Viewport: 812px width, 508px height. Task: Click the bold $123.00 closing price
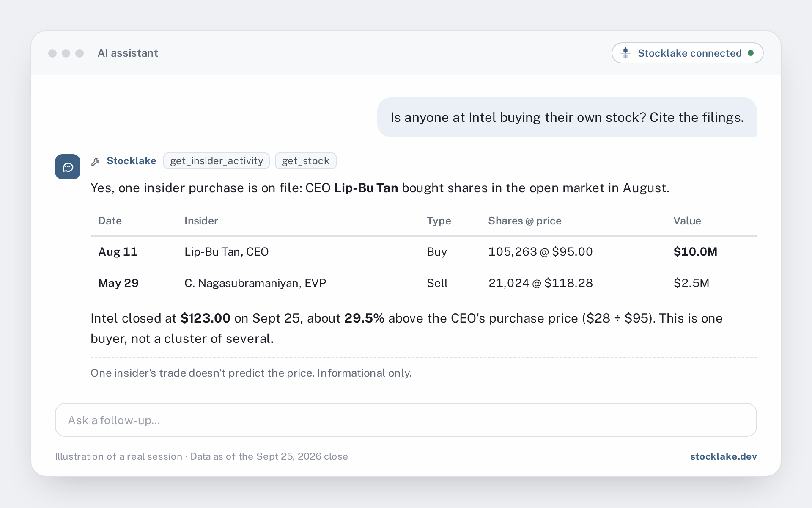(206, 318)
